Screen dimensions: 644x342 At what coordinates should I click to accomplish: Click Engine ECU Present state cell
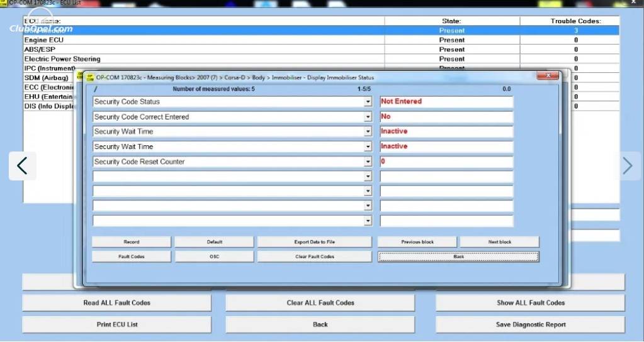click(x=452, y=40)
